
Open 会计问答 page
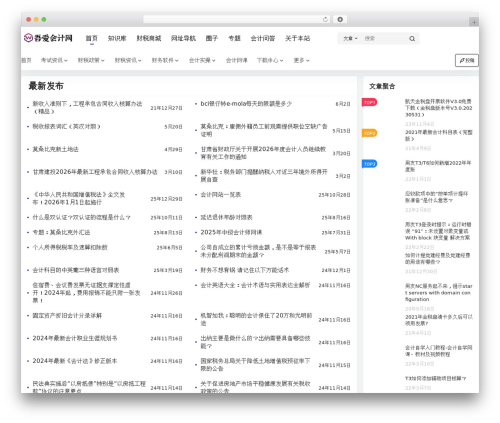click(x=263, y=38)
